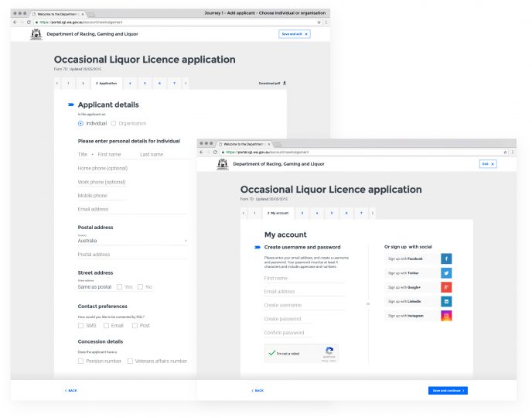Click the Twitter sign up icon
532x418 pixels.
click(446, 273)
